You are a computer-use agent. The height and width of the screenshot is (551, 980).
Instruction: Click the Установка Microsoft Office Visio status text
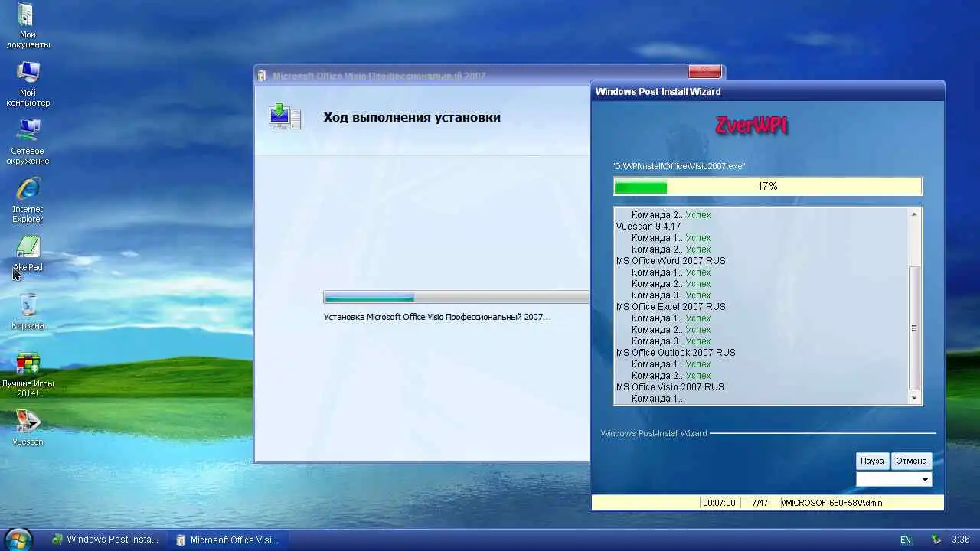pyautogui.click(x=437, y=317)
